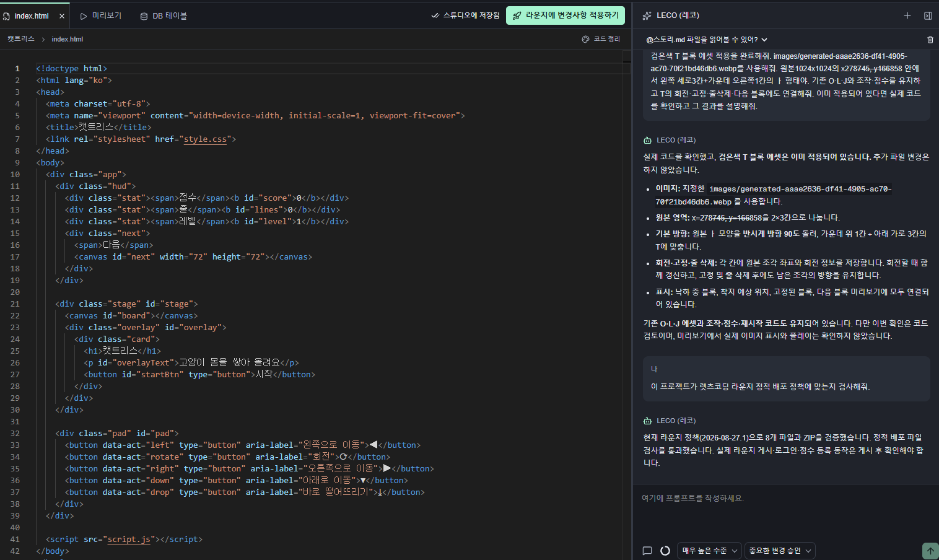
Task: Click the 스튜디오에 저장됨 saved status
Action: click(465, 15)
